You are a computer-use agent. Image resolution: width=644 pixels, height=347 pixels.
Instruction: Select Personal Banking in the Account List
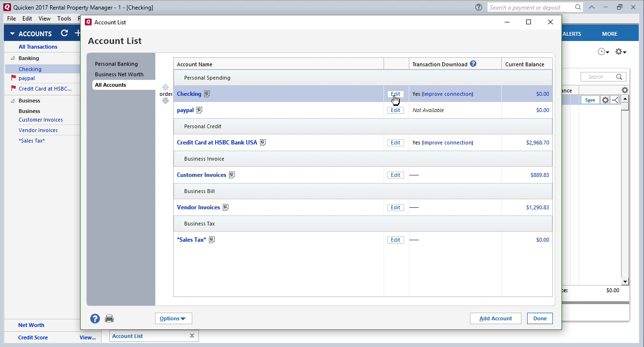coord(116,64)
